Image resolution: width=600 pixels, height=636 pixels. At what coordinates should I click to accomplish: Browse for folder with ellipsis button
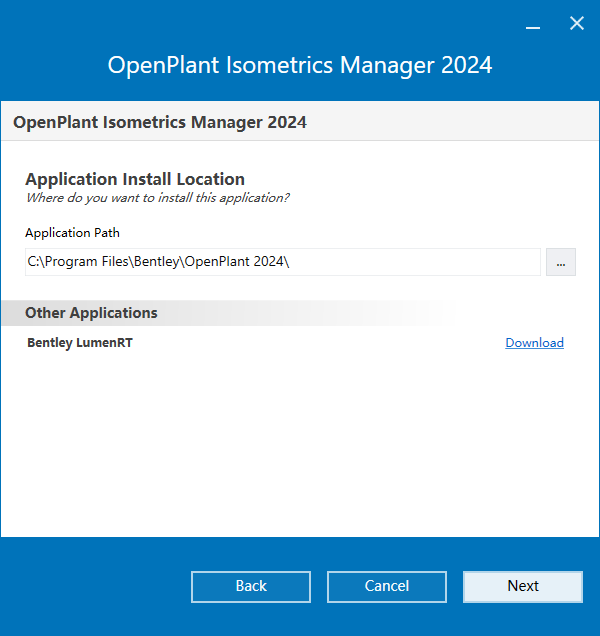click(561, 262)
